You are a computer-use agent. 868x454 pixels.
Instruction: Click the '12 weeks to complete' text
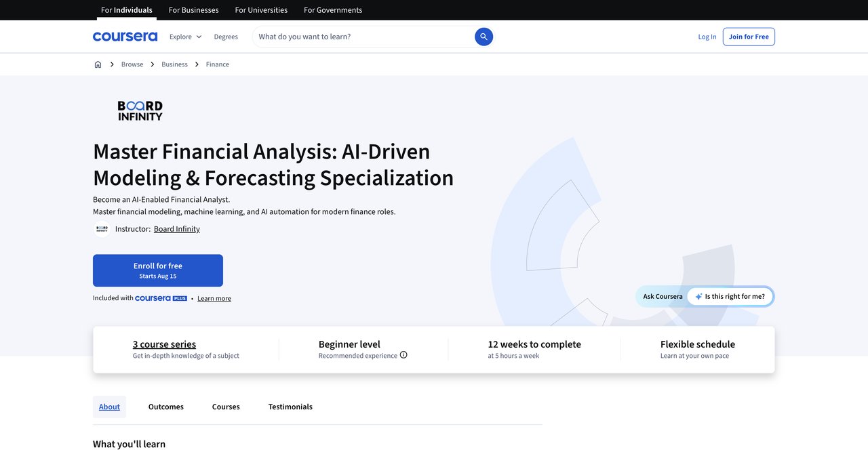[x=534, y=344]
